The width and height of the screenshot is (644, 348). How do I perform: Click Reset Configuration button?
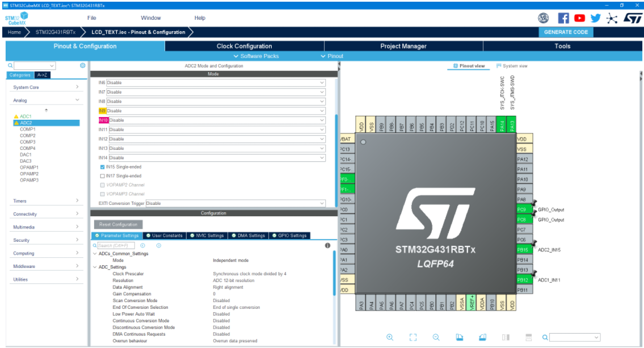tap(118, 224)
